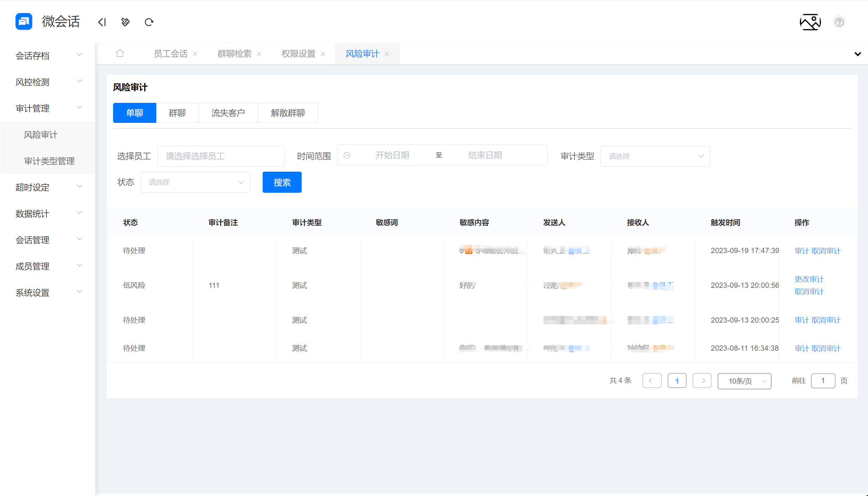Click the next page arrow in pagination
868x496 pixels.
[702, 381]
